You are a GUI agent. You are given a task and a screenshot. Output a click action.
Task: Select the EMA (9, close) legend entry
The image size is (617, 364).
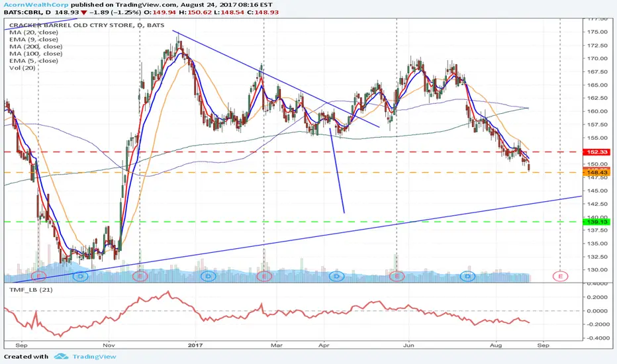point(34,39)
